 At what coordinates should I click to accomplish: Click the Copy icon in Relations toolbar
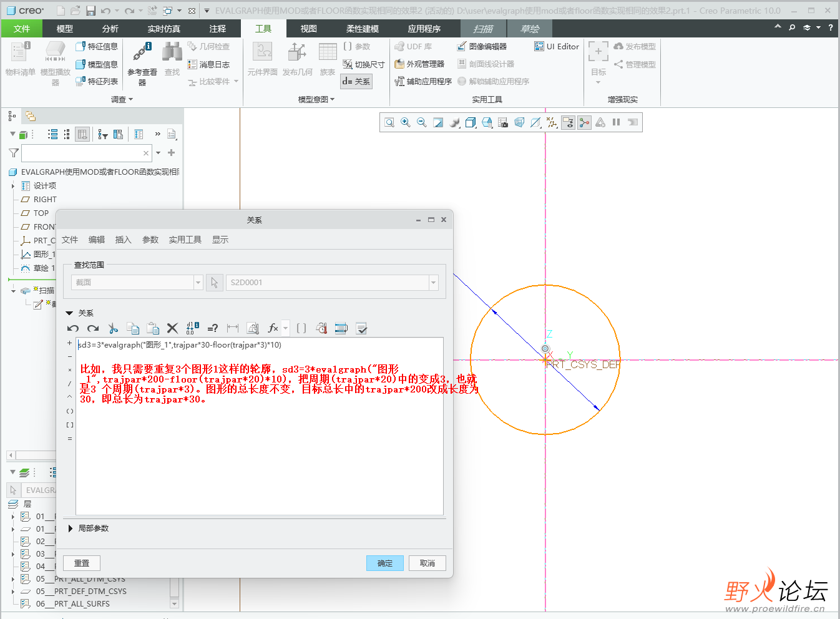pos(133,328)
